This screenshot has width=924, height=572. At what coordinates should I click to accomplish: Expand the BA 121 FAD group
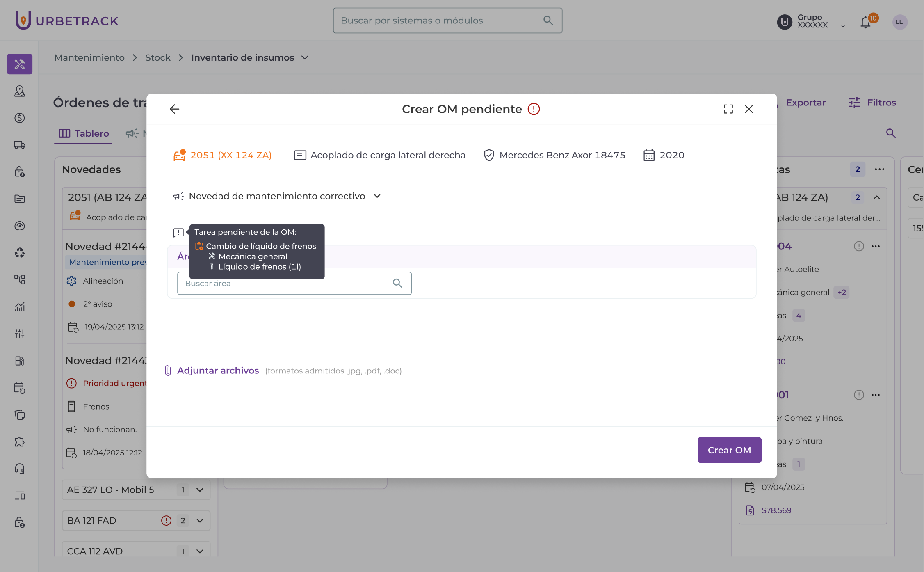click(200, 521)
